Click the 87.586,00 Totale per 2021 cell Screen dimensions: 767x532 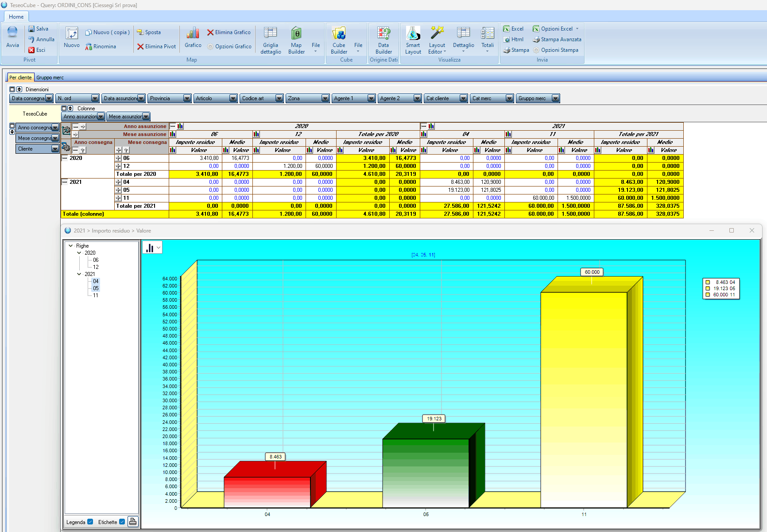point(620,206)
